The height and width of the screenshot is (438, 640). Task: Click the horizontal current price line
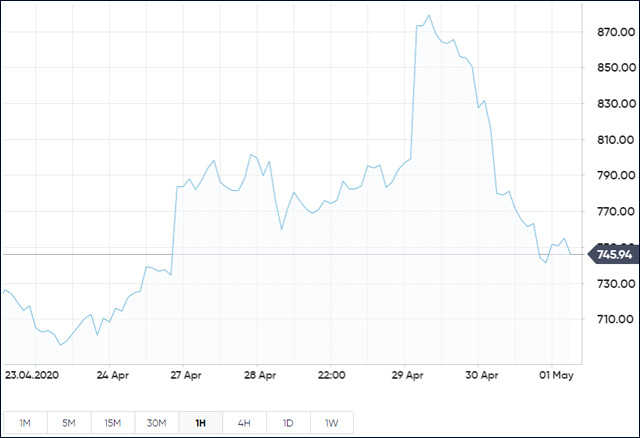click(x=300, y=254)
